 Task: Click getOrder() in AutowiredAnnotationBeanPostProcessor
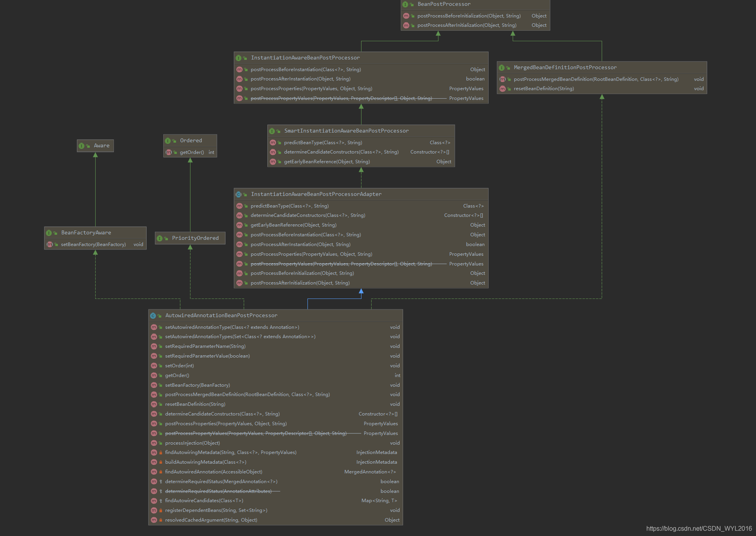tap(177, 375)
